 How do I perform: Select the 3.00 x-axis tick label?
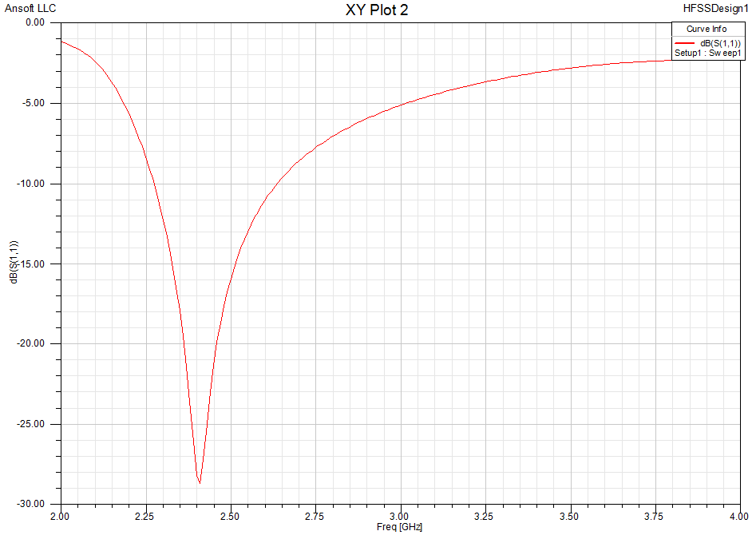click(400, 516)
